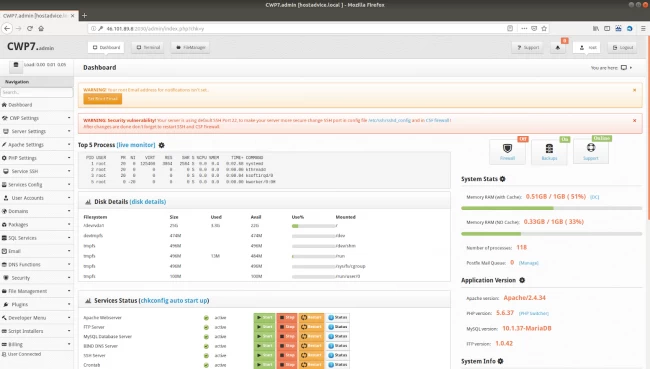Viewport: 650px width, 369px height.
Task: Click the gear icon beside Top 5 Process
Action: pyautogui.click(x=162, y=145)
